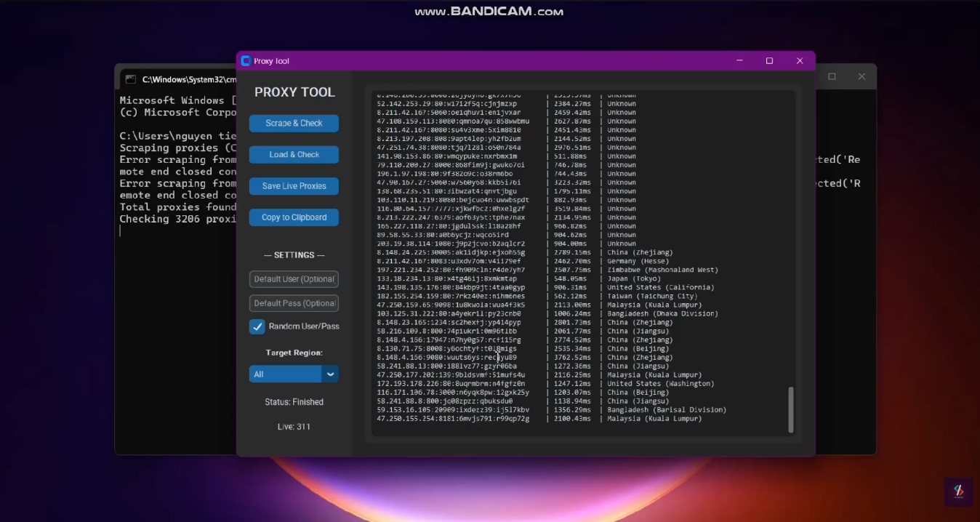Expand the Target Region dropdown arrow
Viewport: 980px width, 522px height.
(330, 374)
